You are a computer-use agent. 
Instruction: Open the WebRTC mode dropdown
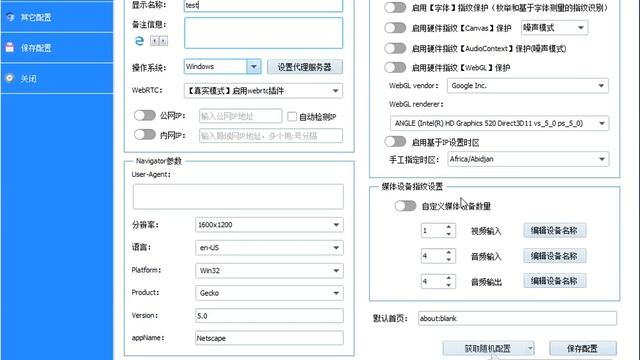point(263,91)
